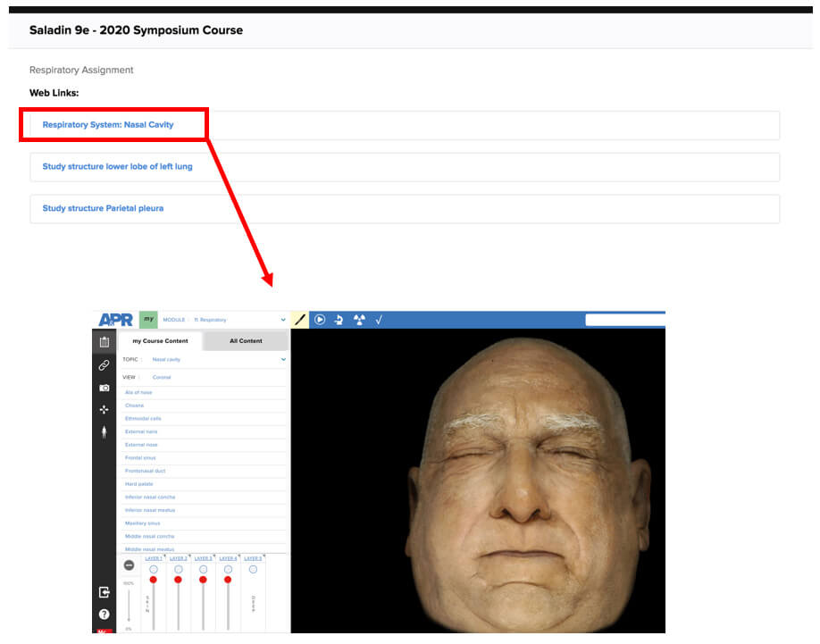Screen dimensions: 820x644
Task: Click the cadaver face image
Action: click(528, 483)
